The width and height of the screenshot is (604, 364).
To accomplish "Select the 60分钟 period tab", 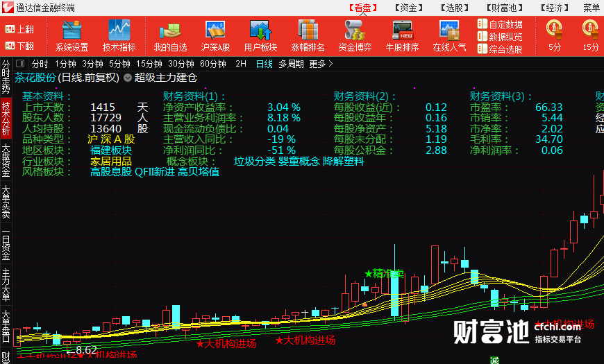I will click(213, 64).
